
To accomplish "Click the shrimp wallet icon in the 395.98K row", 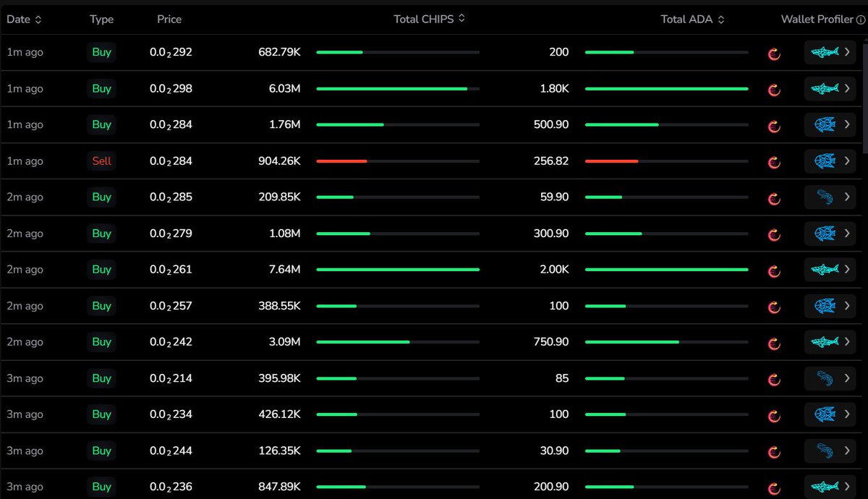I will pos(825,378).
